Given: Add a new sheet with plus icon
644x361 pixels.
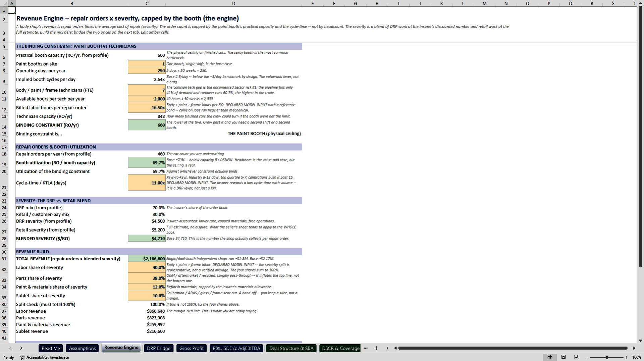Looking at the screenshot, I should pyautogui.click(x=376, y=348).
